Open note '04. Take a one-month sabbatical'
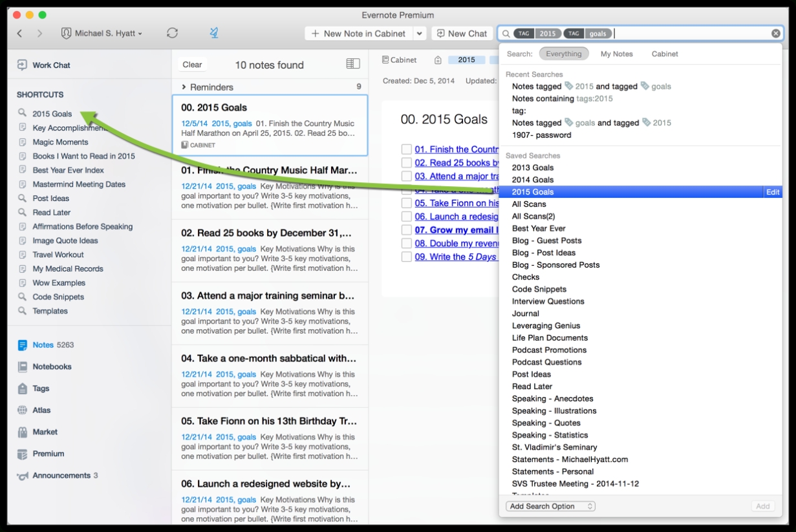The image size is (796, 532). tap(270, 376)
